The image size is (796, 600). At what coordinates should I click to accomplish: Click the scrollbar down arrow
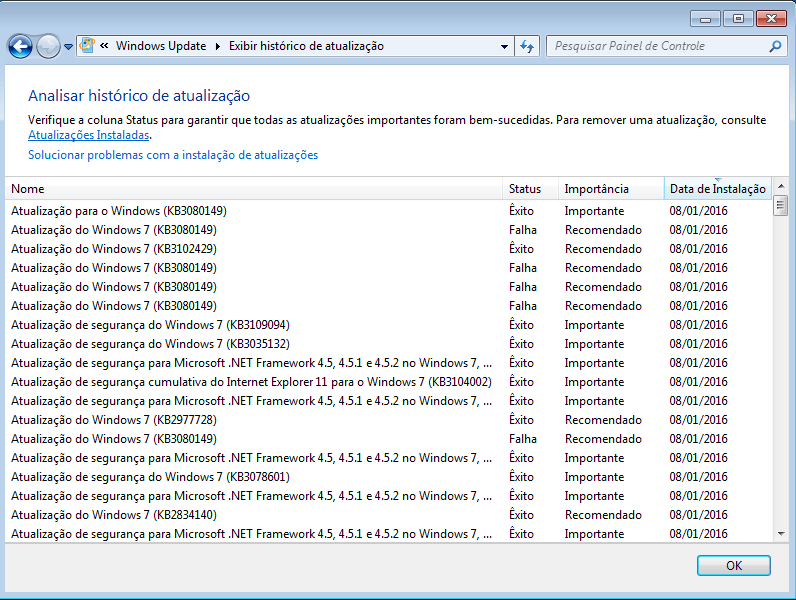click(781, 534)
